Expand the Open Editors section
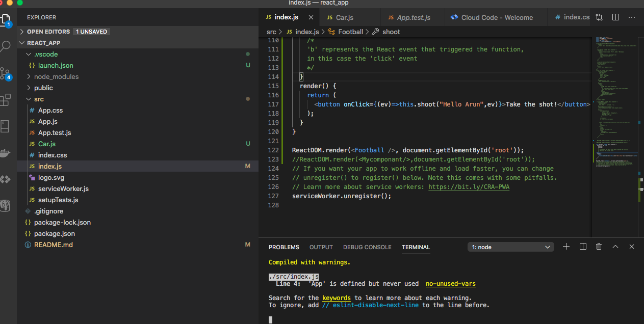Image resolution: width=644 pixels, height=324 pixels. (x=48, y=32)
